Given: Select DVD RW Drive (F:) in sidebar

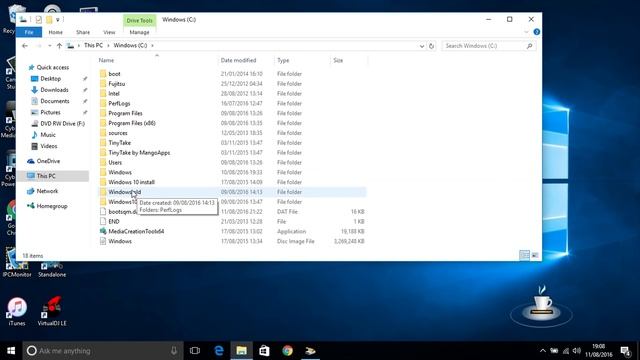Looking at the screenshot, I should (62, 124).
